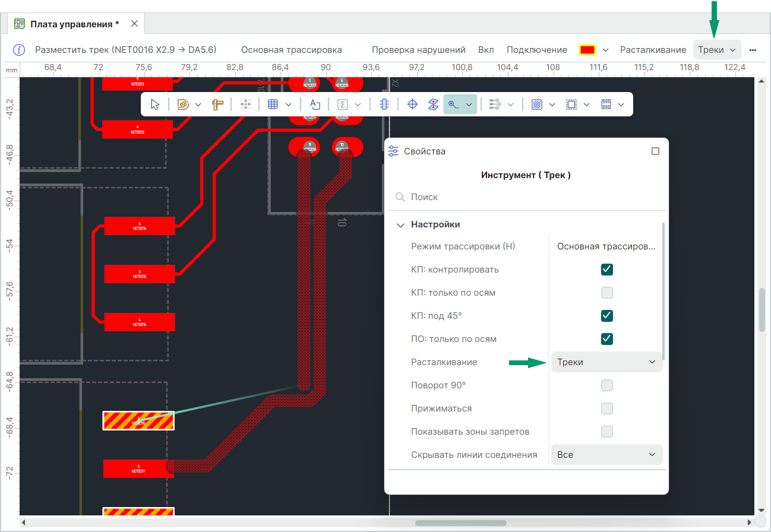Open the 'Треки' menu in top bar
Image resolution: width=771 pixels, height=532 pixels.
(717, 50)
